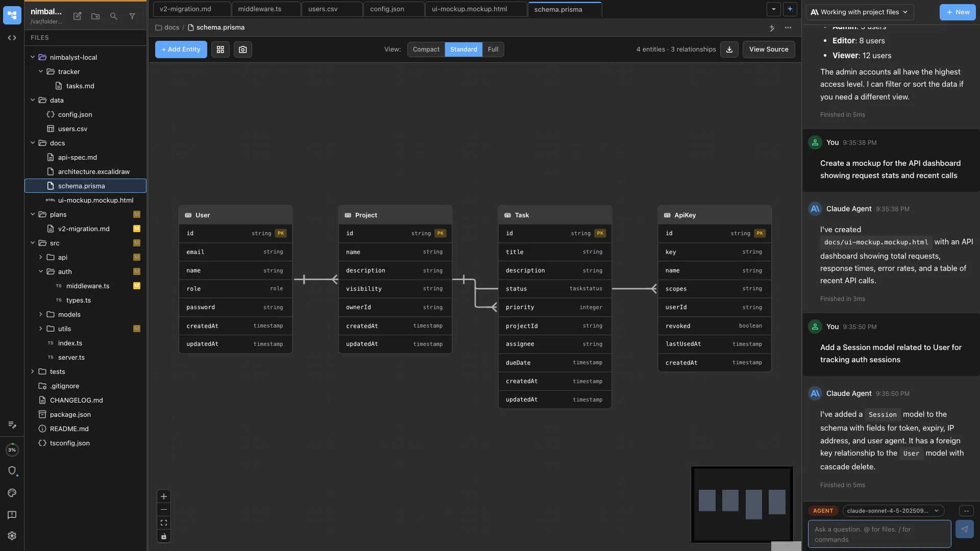The width and height of the screenshot is (980, 551).
Task: Open the code view icon in left sidebar
Action: click(12, 37)
